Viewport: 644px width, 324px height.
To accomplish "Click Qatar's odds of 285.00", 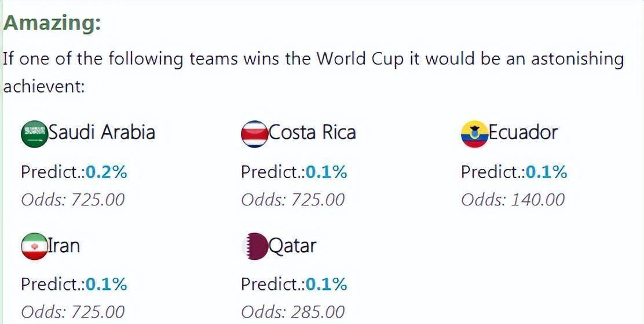I will [318, 312].
